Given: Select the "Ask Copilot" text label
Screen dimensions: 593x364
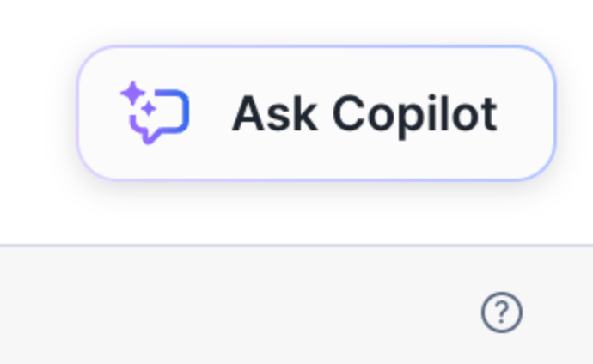Looking at the screenshot, I should tap(364, 114).
